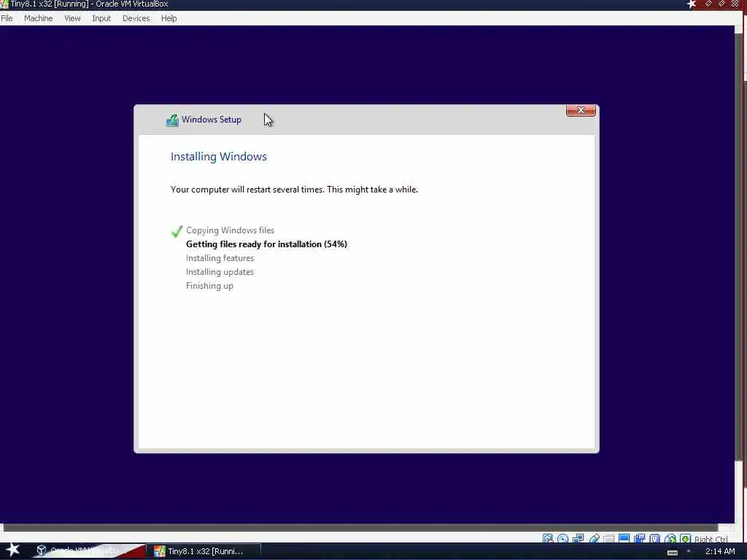747x560 pixels.
Task: Click the green arrow keyboard capture icon
Action: coord(685,539)
